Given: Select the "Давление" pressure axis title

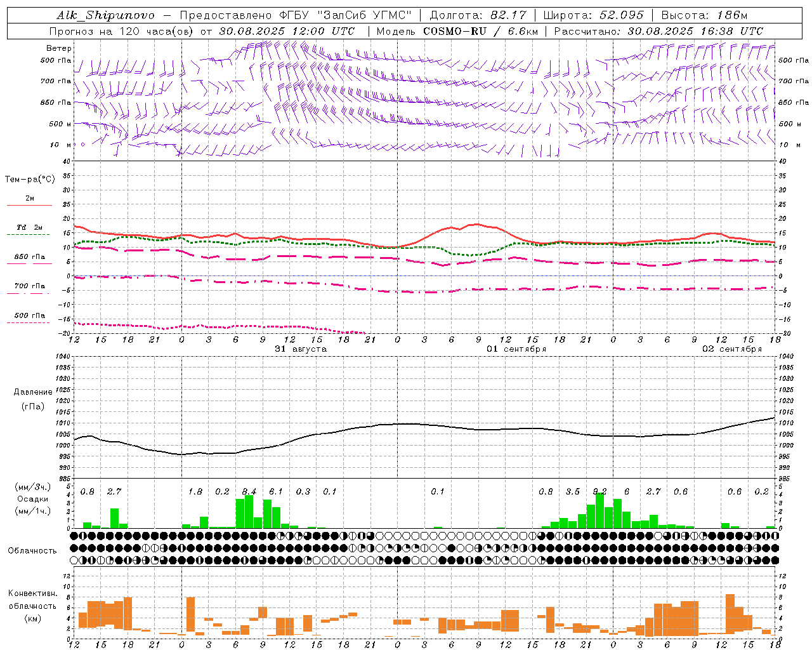Looking at the screenshot, I should 33,392.
